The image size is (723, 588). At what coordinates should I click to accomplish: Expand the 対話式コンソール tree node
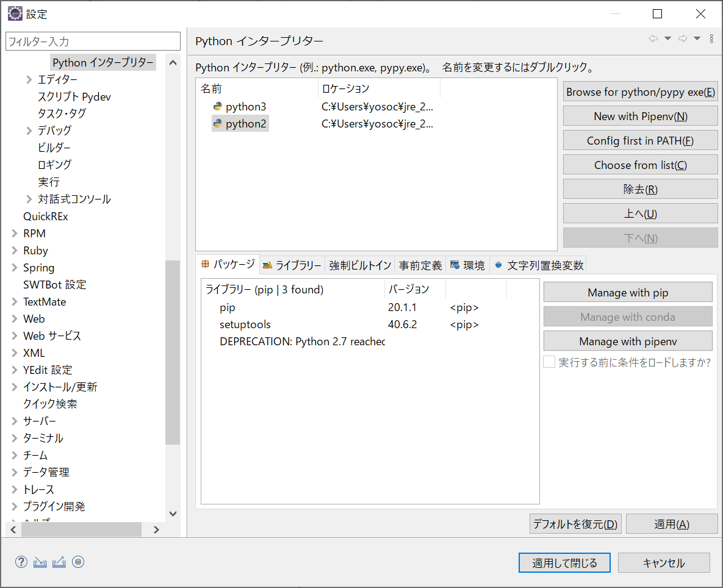coord(29,199)
